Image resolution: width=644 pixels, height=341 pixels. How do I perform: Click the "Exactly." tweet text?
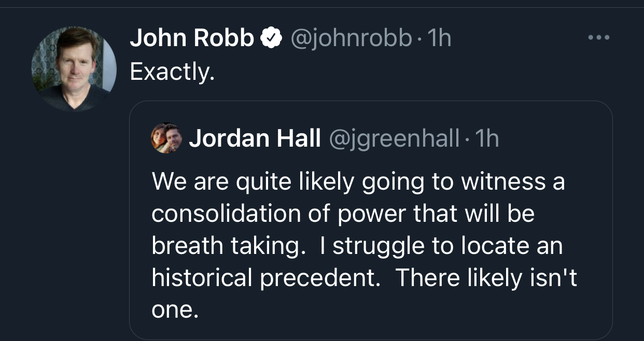tap(172, 72)
